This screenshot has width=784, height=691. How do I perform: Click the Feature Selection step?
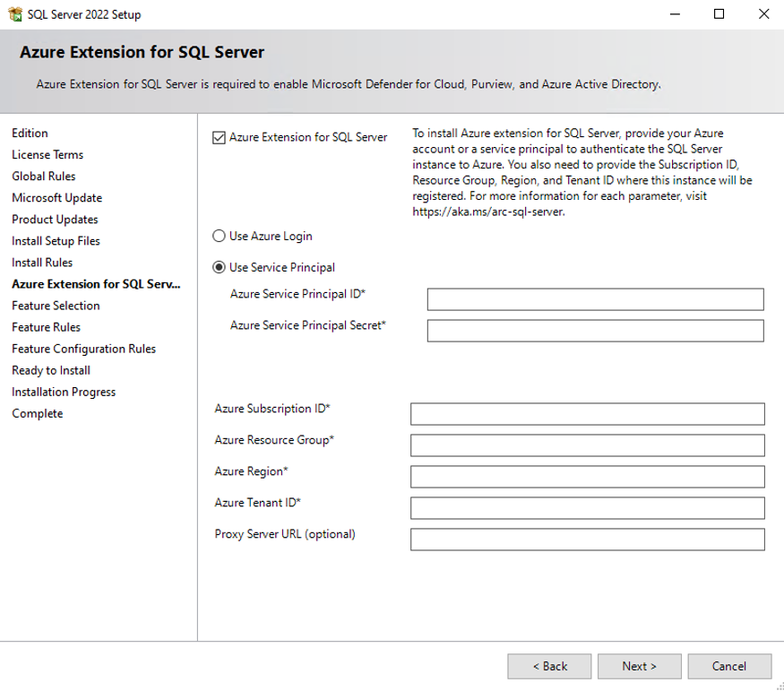[56, 306]
